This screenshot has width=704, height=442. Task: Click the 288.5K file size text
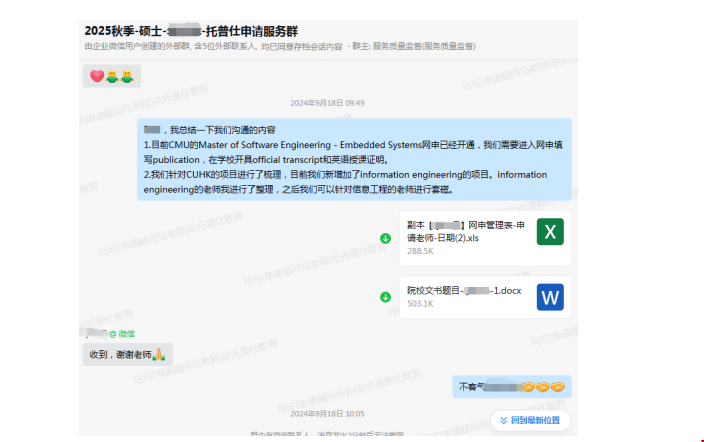tap(420, 251)
